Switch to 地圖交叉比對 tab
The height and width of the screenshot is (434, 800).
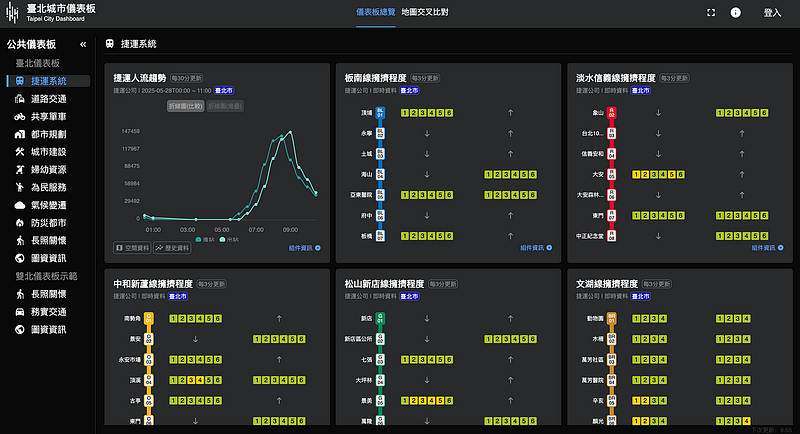(425, 12)
